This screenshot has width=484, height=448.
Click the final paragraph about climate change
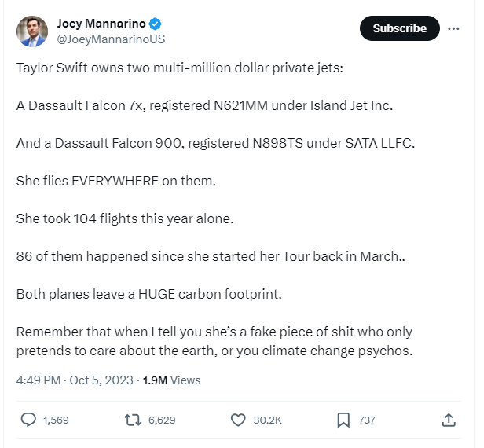click(x=214, y=341)
